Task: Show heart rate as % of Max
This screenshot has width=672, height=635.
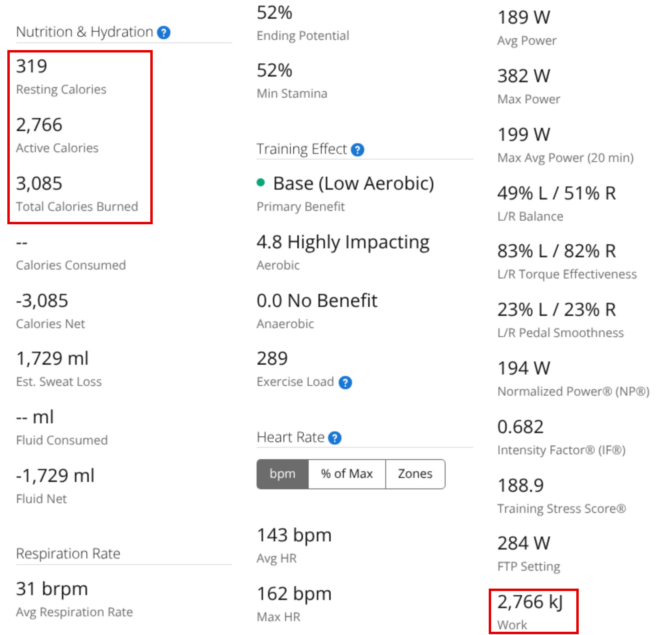Action: 347,474
